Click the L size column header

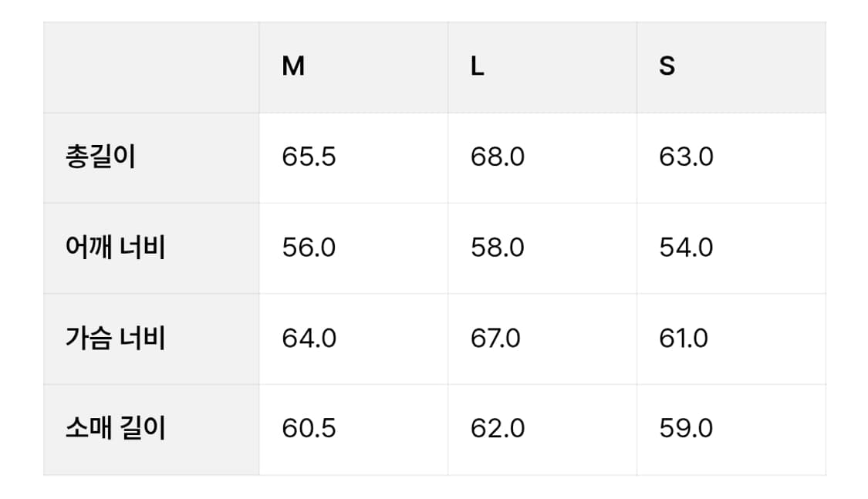point(478,67)
